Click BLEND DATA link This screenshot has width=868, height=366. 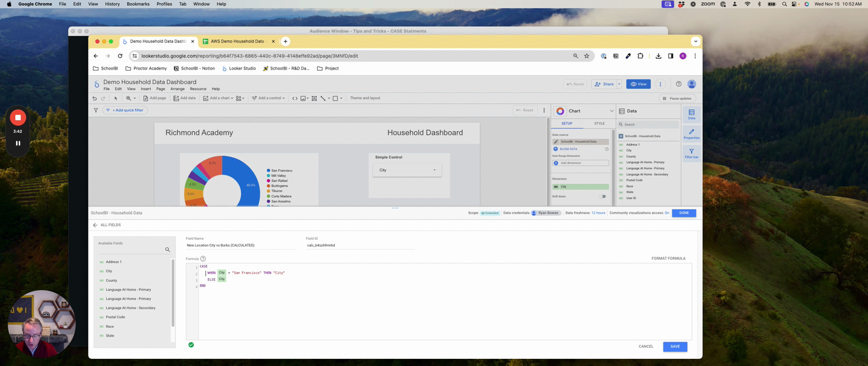tap(568, 149)
